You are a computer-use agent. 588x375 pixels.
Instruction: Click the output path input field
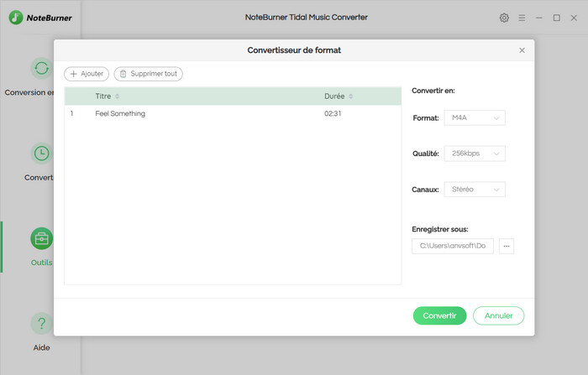[452, 246]
